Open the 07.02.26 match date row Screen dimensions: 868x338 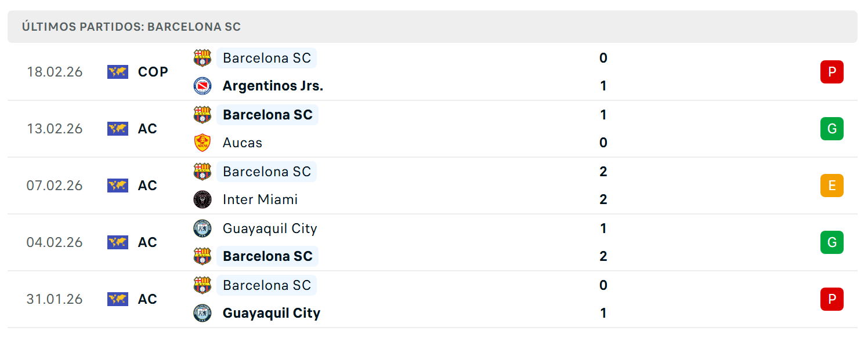pos(432,186)
